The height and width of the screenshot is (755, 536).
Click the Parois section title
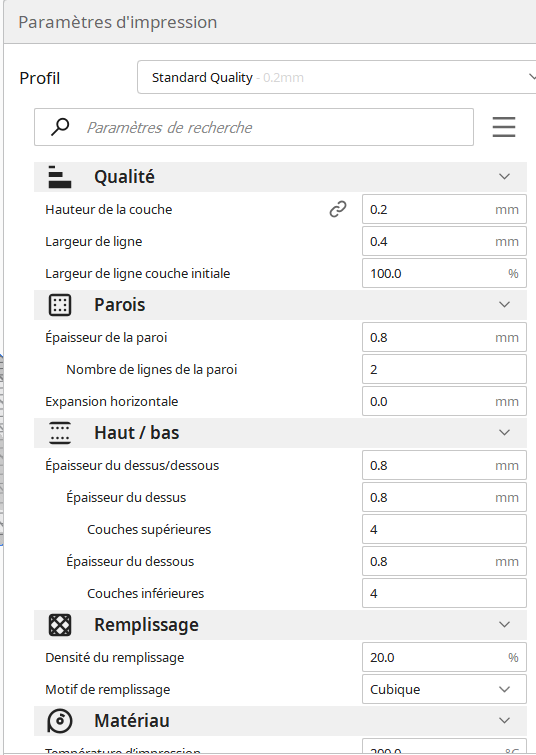[119, 305]
